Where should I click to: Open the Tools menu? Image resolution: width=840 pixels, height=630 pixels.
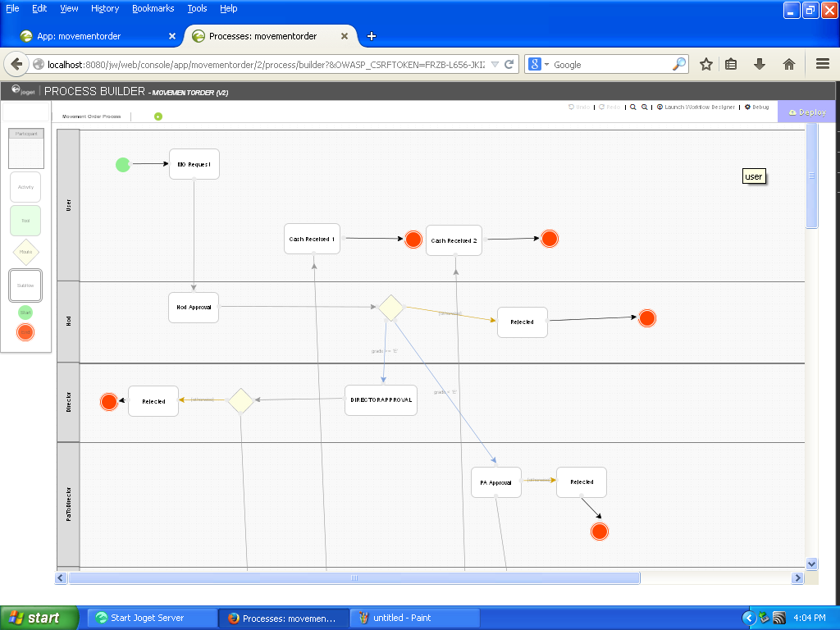coord(197,8)
